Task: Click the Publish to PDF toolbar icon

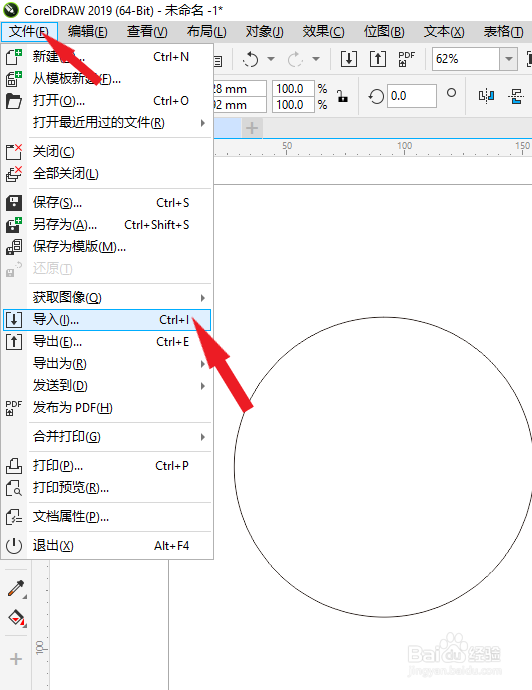Action: click(406, 59)
